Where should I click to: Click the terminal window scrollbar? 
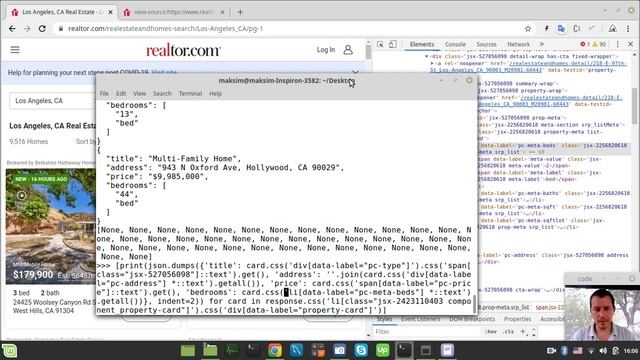pyautogui.click(x=474, y=304)
